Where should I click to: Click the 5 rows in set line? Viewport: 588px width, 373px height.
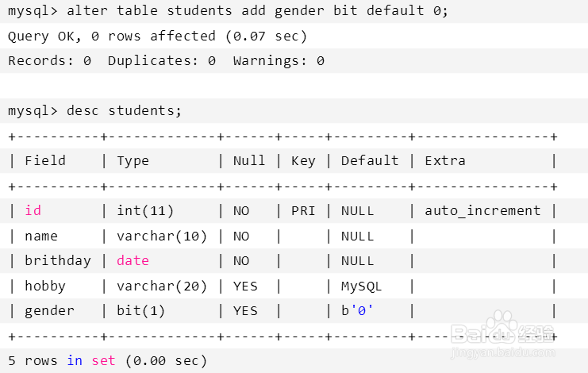coord(107,361)
